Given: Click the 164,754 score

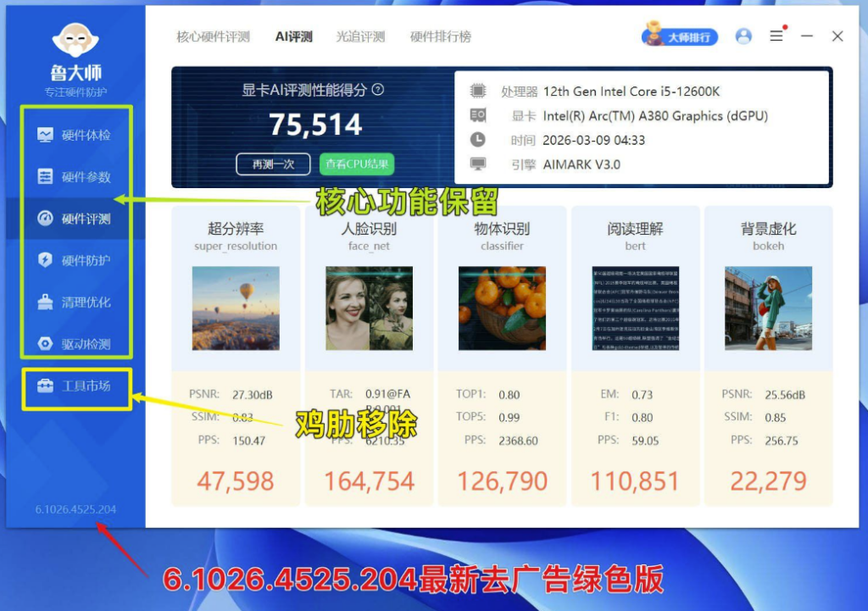Looking at the screenshot, I should tap(370, 481).
